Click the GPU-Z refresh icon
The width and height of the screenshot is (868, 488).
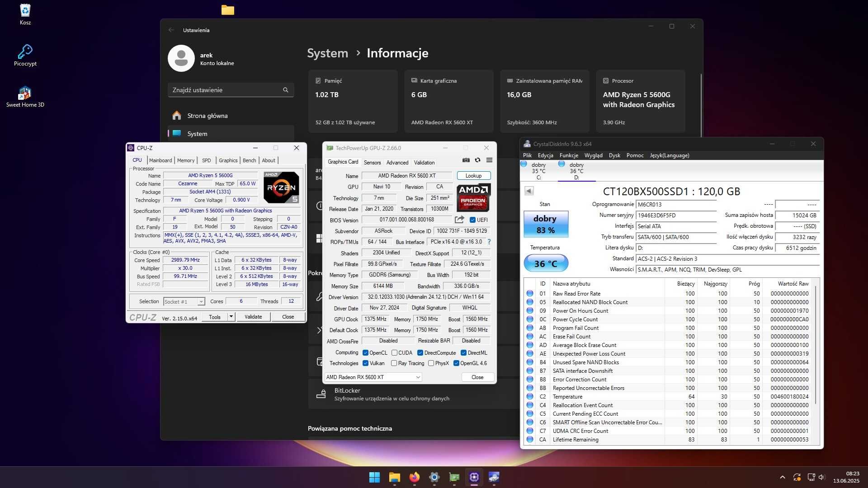tap(477, 160)
